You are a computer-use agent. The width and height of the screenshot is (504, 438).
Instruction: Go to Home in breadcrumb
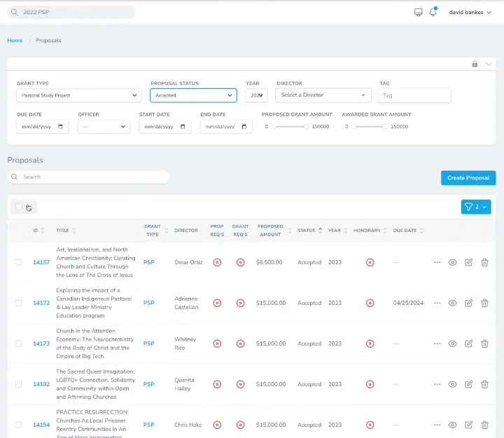coord(15,41)
